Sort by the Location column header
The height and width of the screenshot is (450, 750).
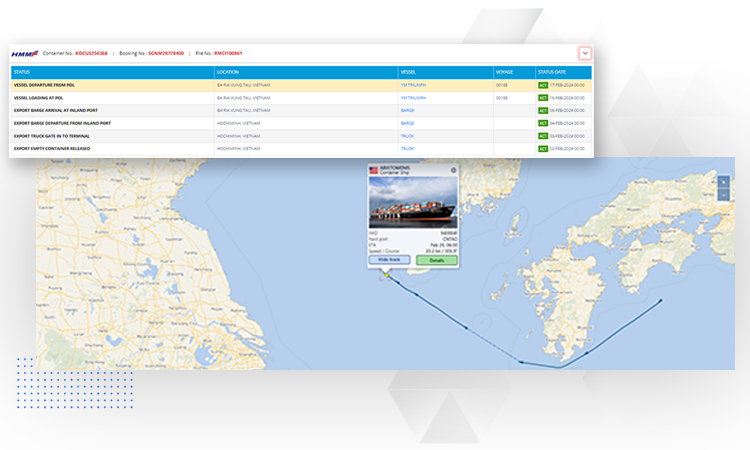(x=229, y=72)
